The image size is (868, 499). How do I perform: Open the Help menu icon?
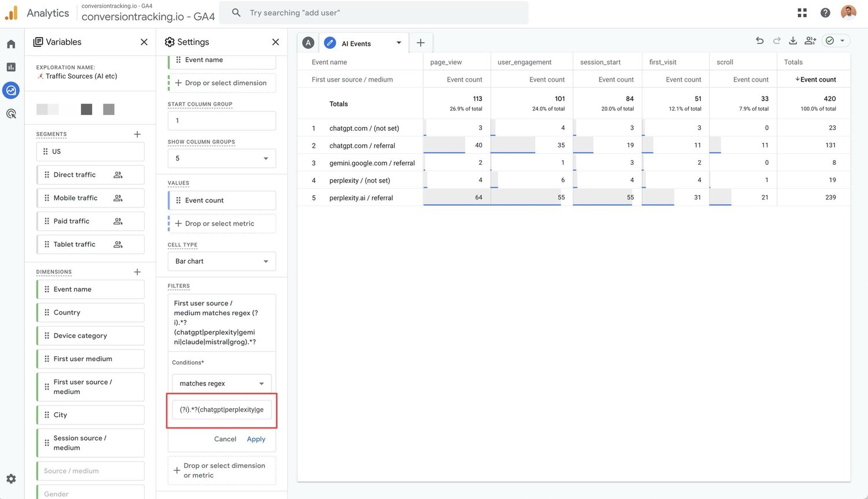click(825, 13)
